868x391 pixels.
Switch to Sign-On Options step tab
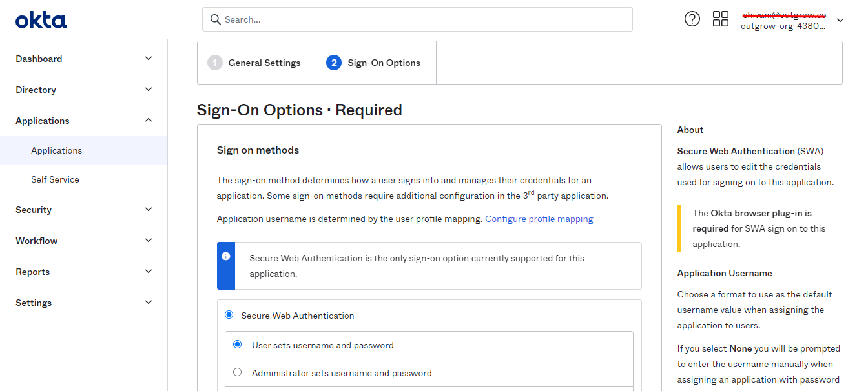(x=376, y=63)
